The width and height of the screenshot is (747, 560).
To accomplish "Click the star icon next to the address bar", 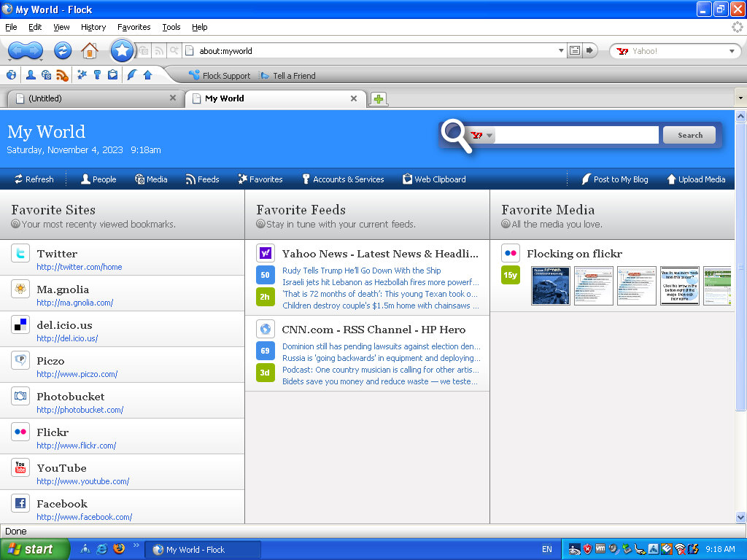I will [x=122, y=51].
